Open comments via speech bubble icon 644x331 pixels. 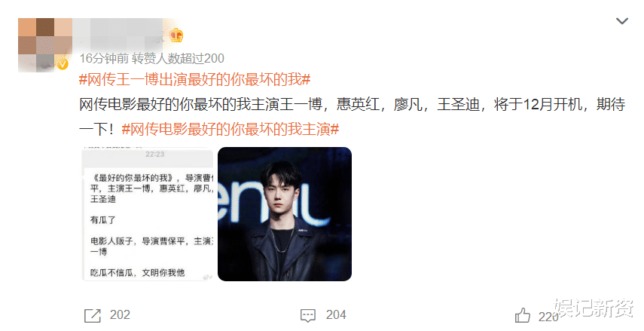point(308,316)
